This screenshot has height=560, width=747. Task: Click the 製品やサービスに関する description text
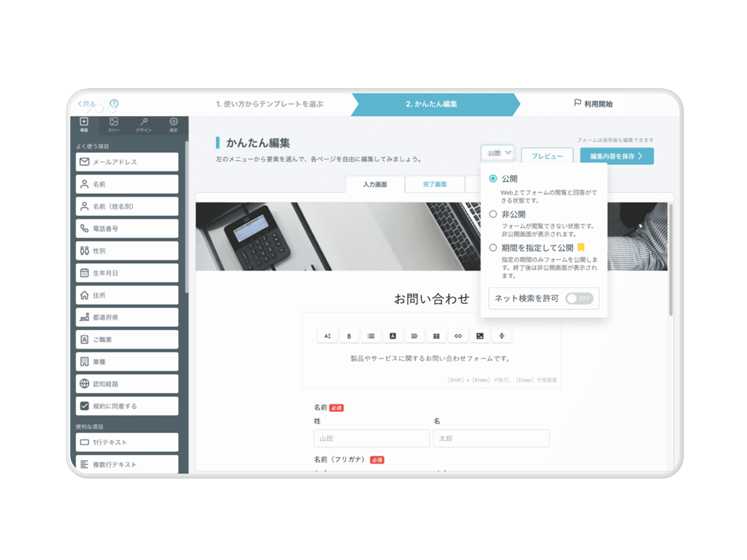click(x=430, y=358)
